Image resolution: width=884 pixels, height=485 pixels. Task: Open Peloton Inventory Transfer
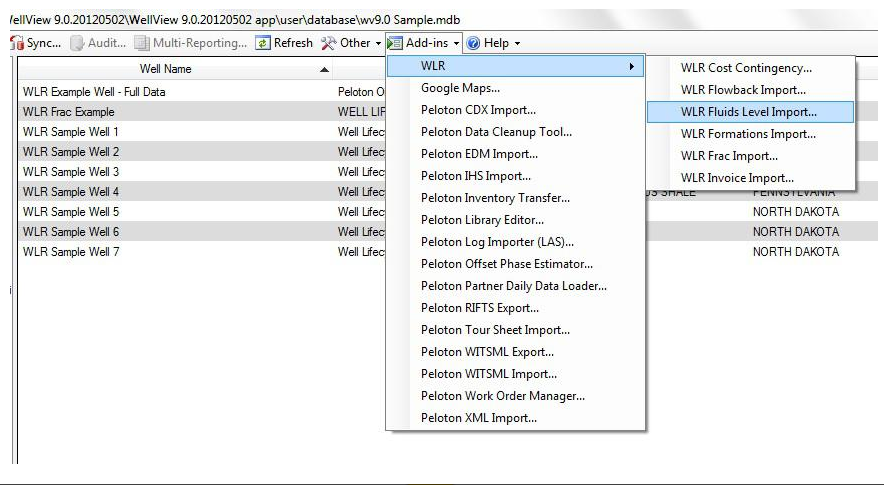point(515,198)
